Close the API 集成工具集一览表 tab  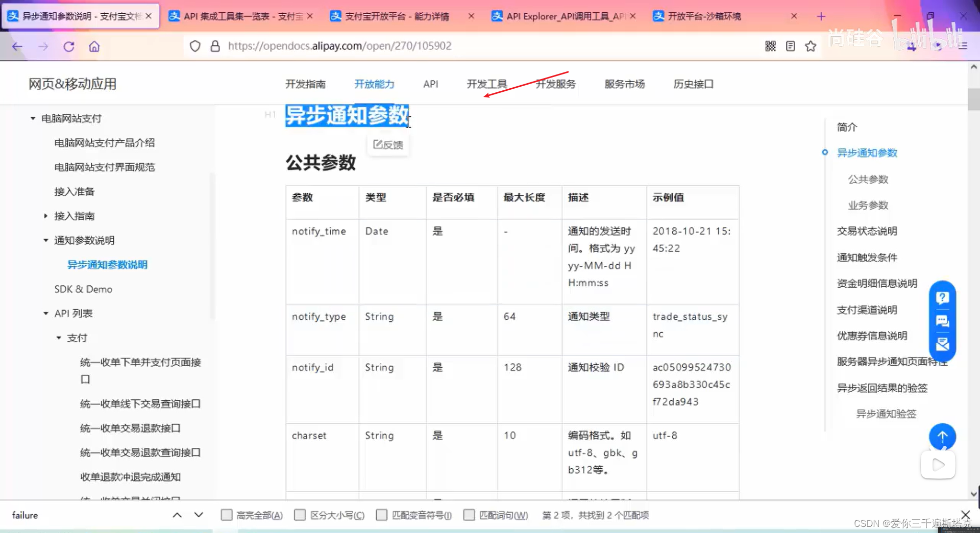click(x=310, y=16)
